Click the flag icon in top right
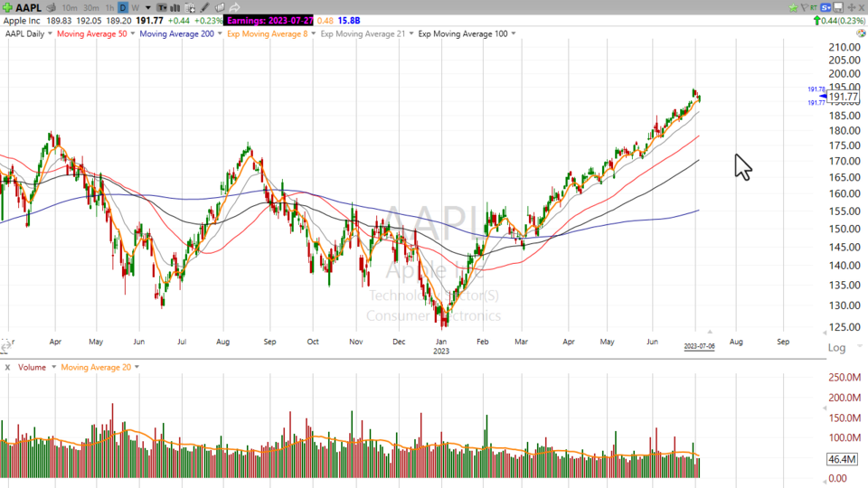This screenshot has height=488, width=868. [x=805, y=7]
